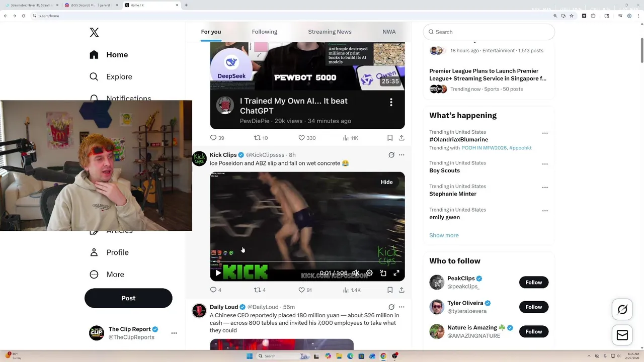Viewport: 644px width, 362px height.
Task: Click the X logo icon in sidebar
Action: coord(94,33)
